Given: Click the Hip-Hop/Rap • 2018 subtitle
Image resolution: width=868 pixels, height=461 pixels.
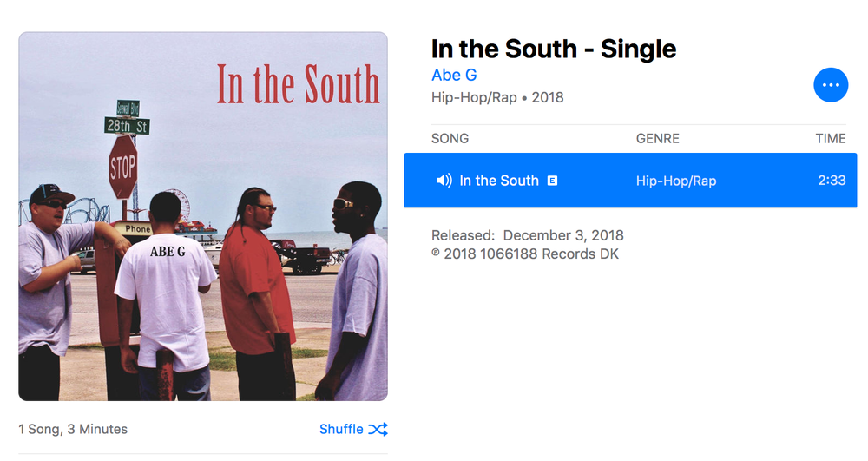Looking at the screenshot, I should point(497,97).
